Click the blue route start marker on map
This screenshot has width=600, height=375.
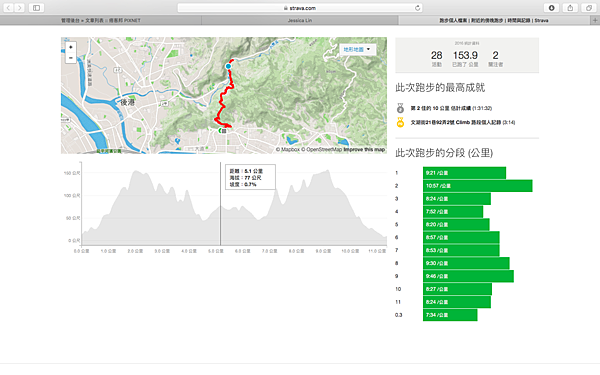click(x=228, y=66)
